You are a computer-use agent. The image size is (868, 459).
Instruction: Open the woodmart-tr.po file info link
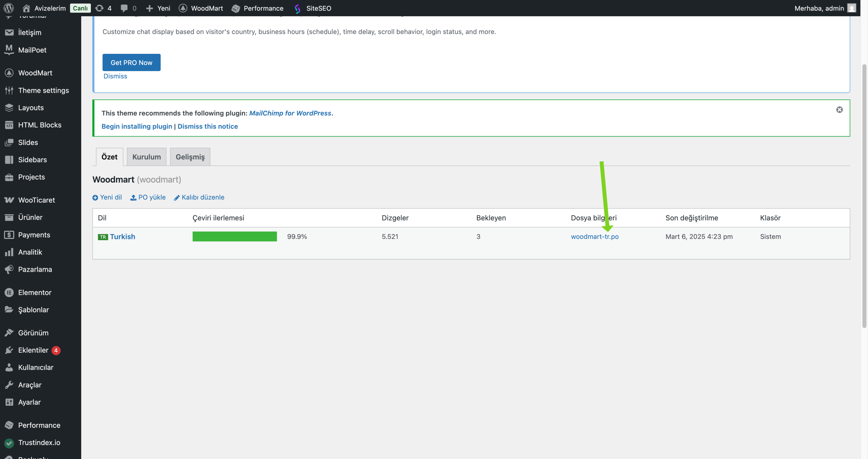[x=595, y=237]
